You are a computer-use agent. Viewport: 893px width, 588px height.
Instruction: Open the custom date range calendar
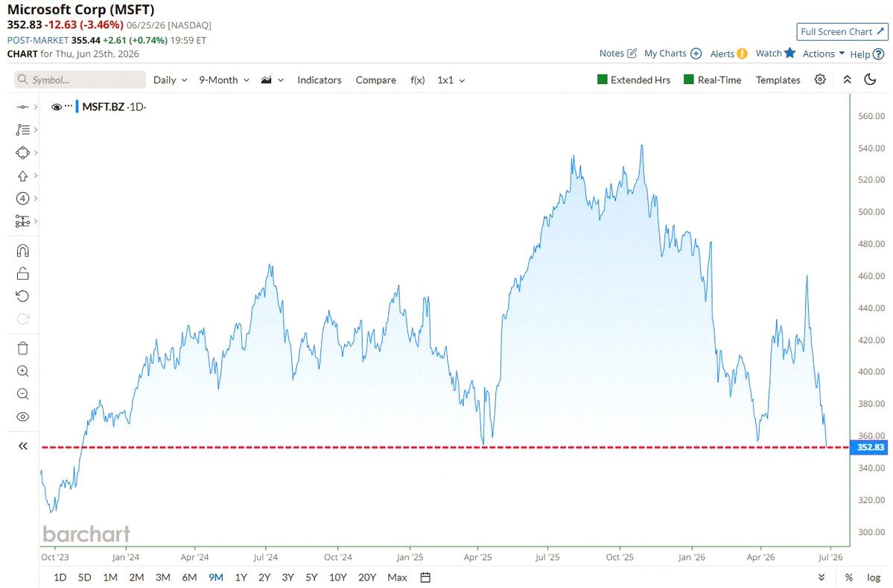[x=425, y=577]
